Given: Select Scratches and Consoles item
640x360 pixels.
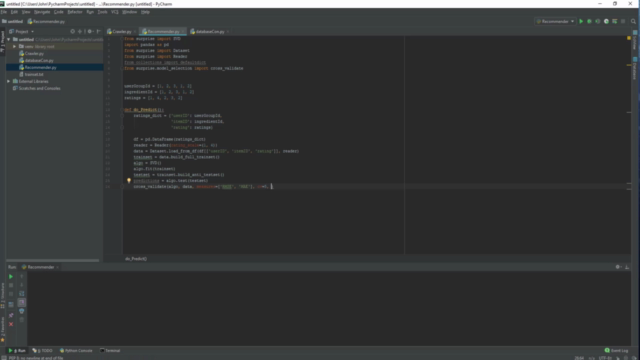Looking at the screenshot, I should [x=39, y=88].
